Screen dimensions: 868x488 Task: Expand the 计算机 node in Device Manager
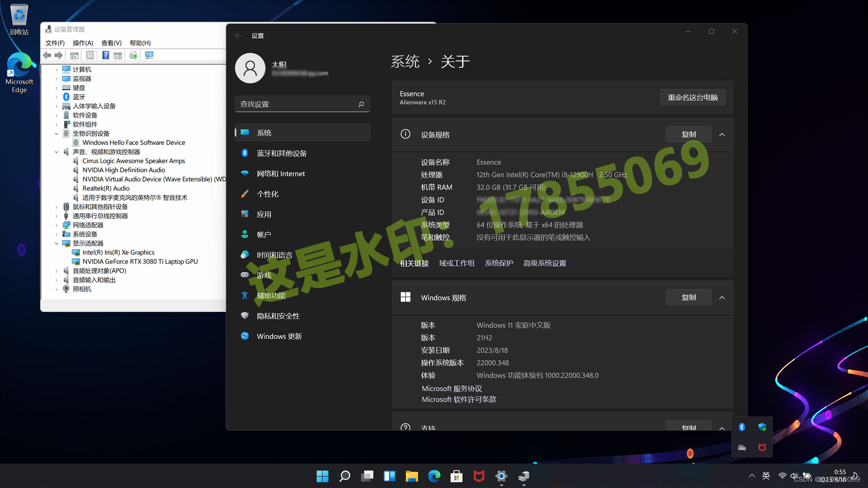point(57,70)
